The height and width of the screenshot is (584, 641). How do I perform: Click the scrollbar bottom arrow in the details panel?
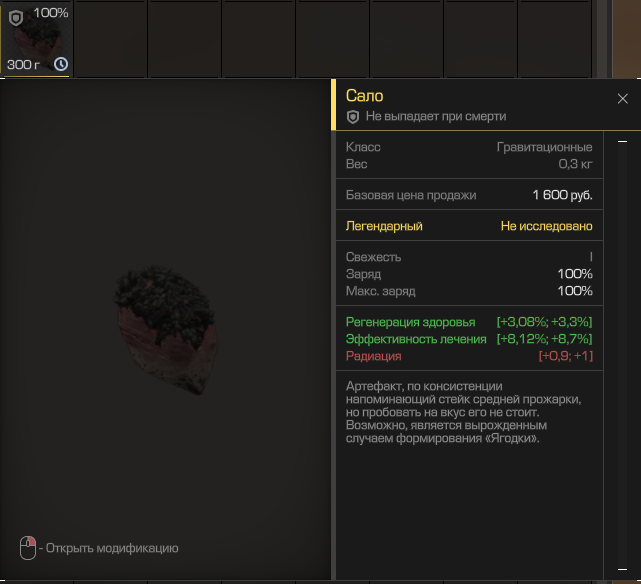[622, 569]
